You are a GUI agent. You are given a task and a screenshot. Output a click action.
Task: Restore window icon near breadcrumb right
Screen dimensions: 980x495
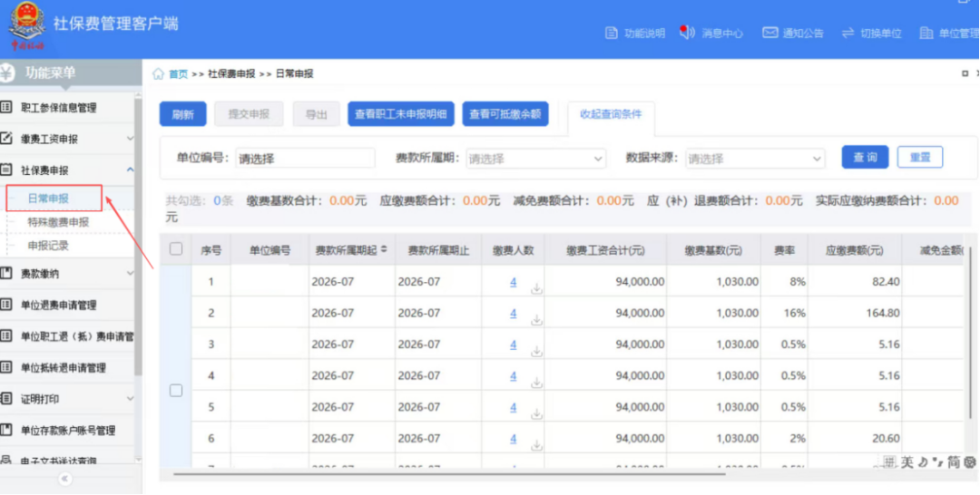965,73
